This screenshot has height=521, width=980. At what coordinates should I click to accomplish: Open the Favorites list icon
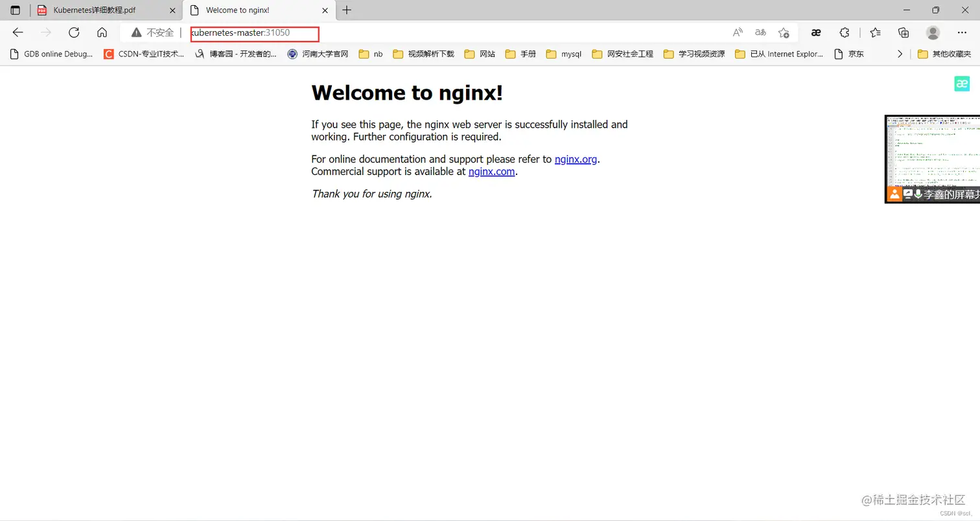pyautogui.click(x=876, y=32)
